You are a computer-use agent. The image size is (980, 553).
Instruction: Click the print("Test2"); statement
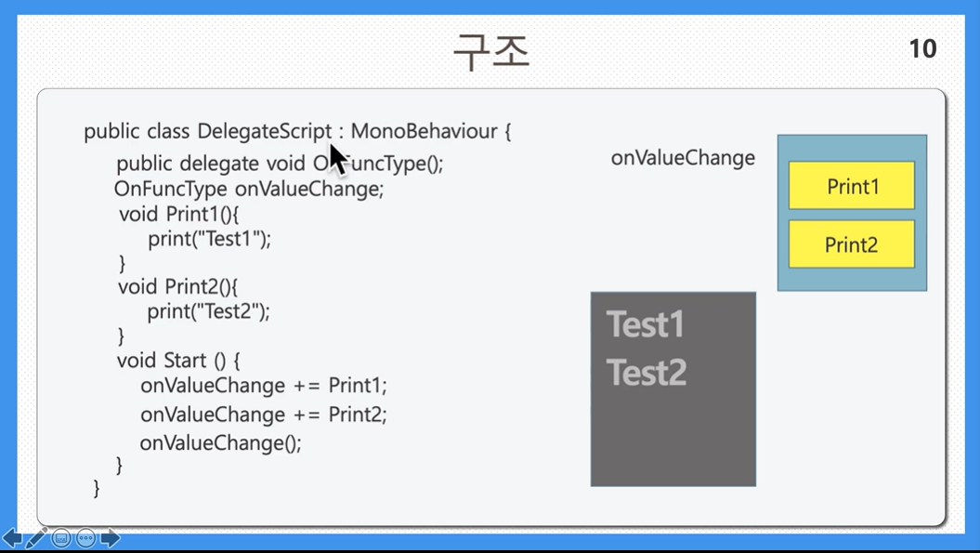[x=208, y=311]
